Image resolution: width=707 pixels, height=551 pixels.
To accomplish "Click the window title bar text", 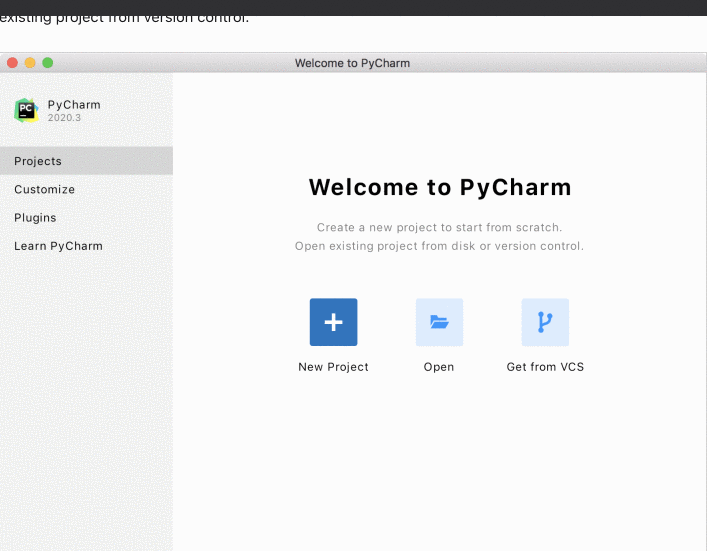I will (x=353, y=63).
